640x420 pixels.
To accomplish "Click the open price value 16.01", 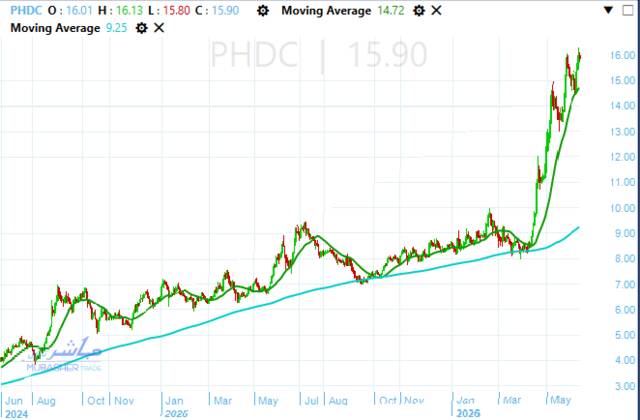I will (79, 11).
